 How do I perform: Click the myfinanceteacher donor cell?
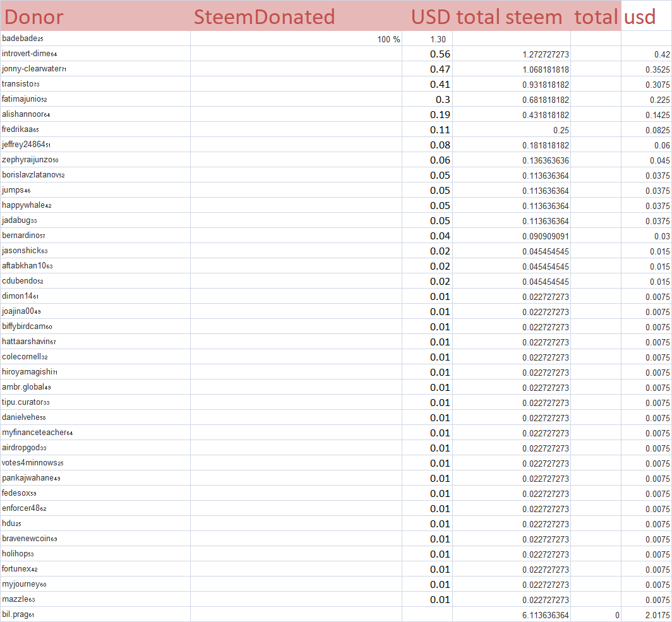95,433
